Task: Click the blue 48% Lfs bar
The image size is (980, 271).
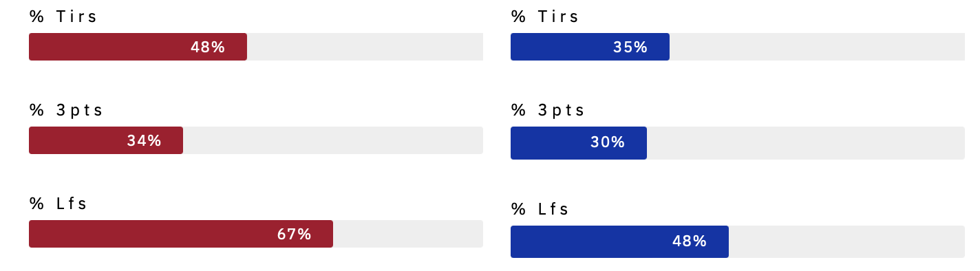Action: click(619, 241)
